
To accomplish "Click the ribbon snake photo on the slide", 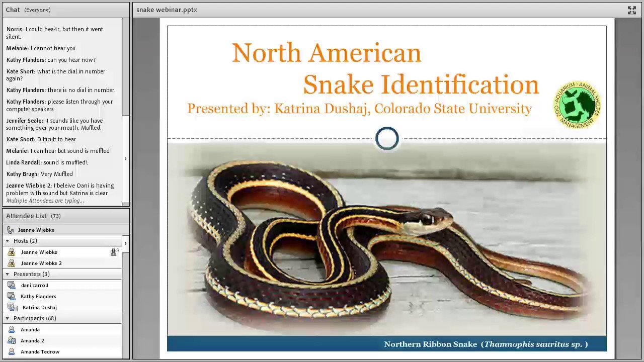I will tap(386, 239).
